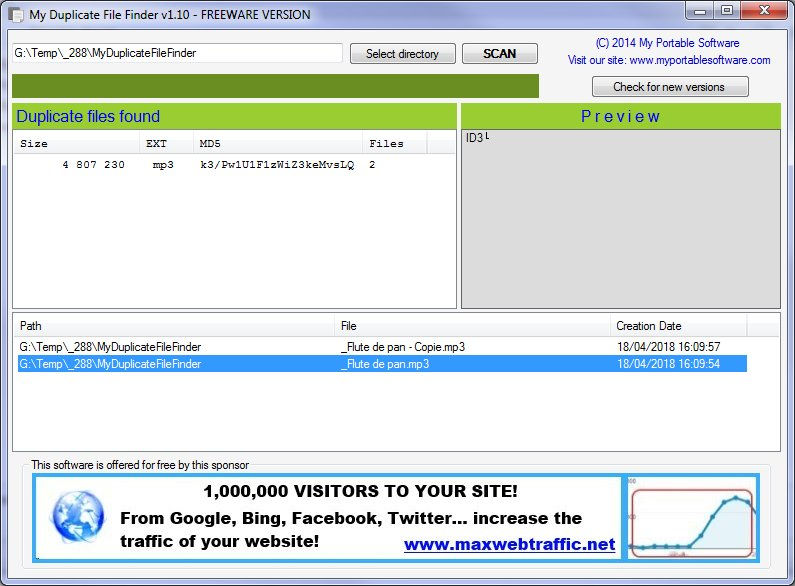Click the 18/04/2018 16:09:54 creation date

click(x=668, y=364)
